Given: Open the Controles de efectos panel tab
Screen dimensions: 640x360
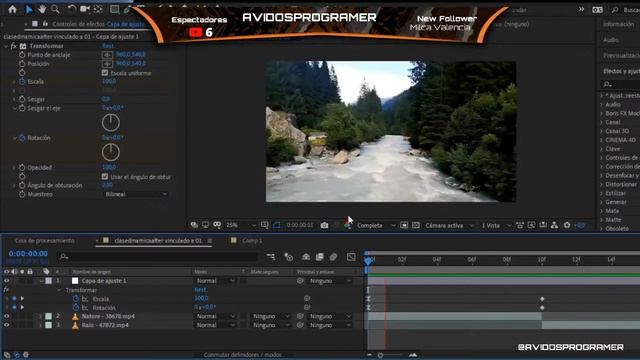Looking at the screenshot, I should click(98, 24).
